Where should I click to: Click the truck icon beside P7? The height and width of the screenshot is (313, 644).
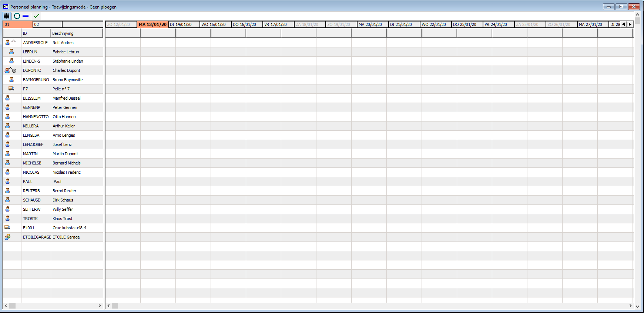tap(11, 89)
